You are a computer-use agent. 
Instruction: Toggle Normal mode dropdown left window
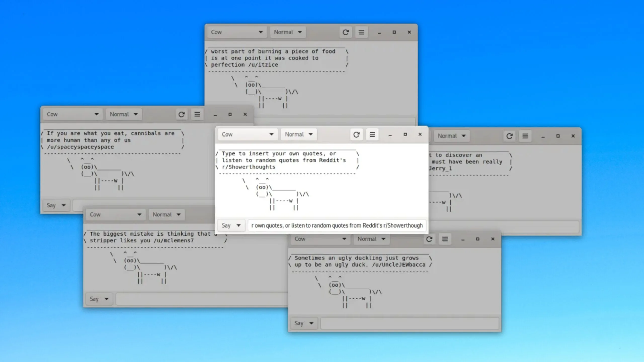123,114
